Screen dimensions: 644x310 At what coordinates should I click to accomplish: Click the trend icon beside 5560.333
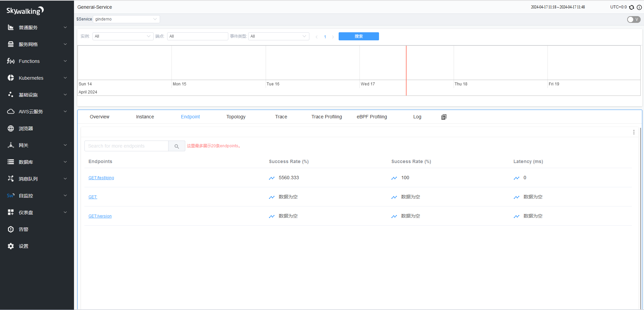[x=272, y=178]
